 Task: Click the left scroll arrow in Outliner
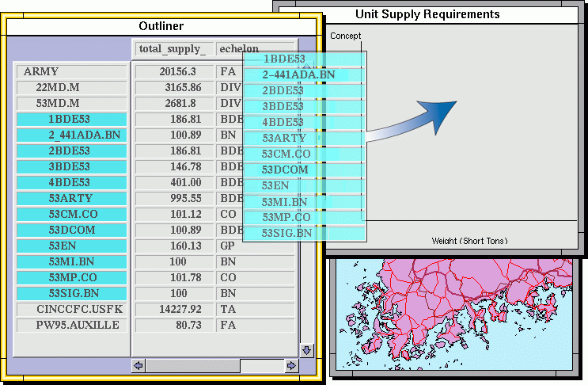click(x=138, y=366)
